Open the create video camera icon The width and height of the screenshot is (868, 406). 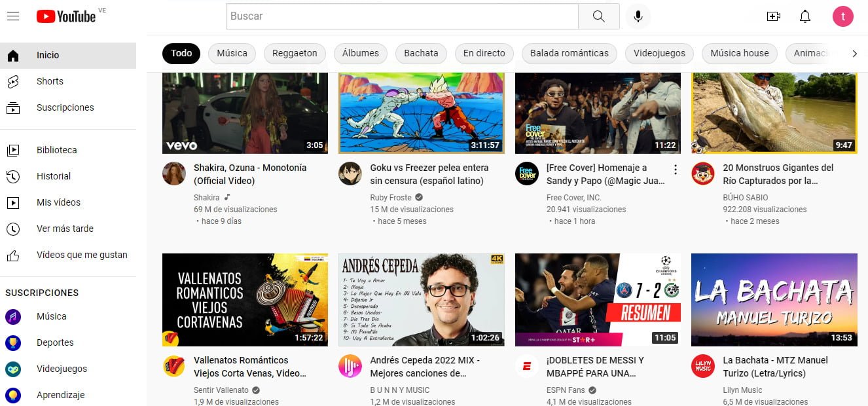(x=774, y=16)
